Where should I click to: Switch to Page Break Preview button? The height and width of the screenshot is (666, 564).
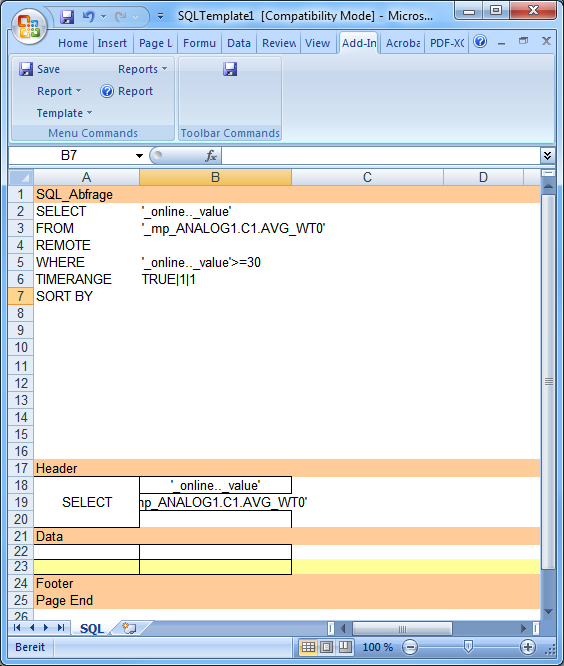(344, 647)
